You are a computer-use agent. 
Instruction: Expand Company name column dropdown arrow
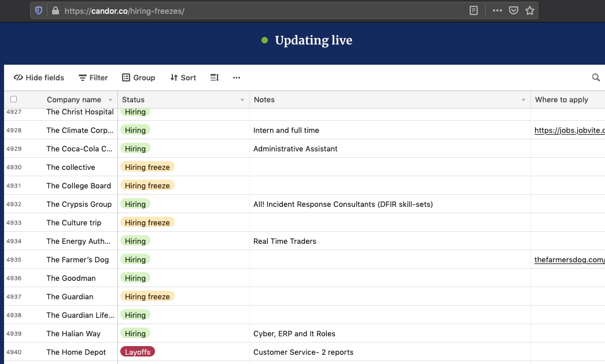(x=110, y=100)
